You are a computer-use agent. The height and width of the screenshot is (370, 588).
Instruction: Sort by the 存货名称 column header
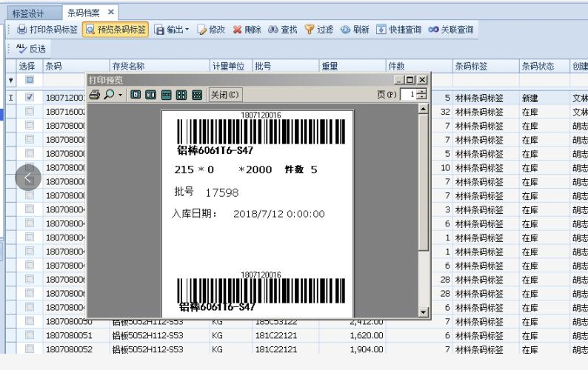(x=159, y=67)
